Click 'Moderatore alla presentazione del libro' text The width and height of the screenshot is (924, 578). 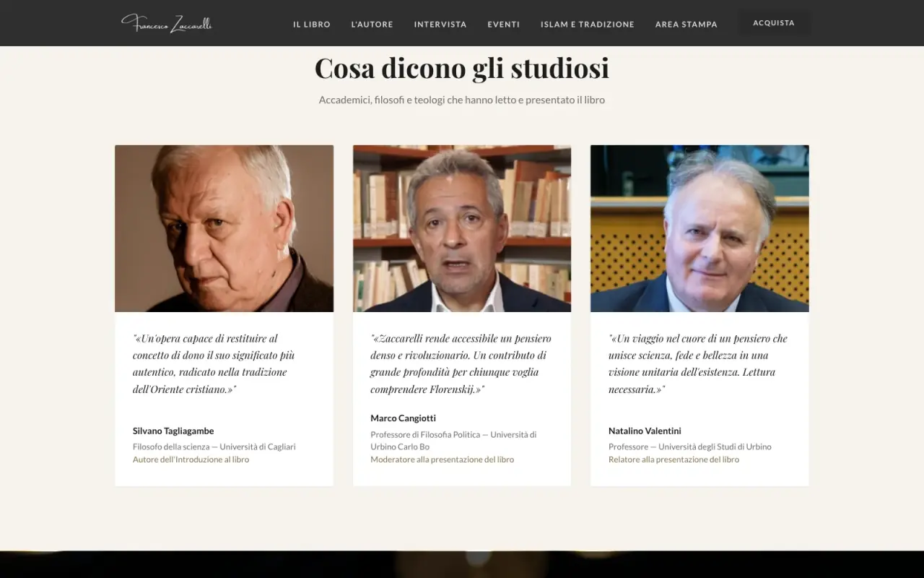click(x=443, y=460)
